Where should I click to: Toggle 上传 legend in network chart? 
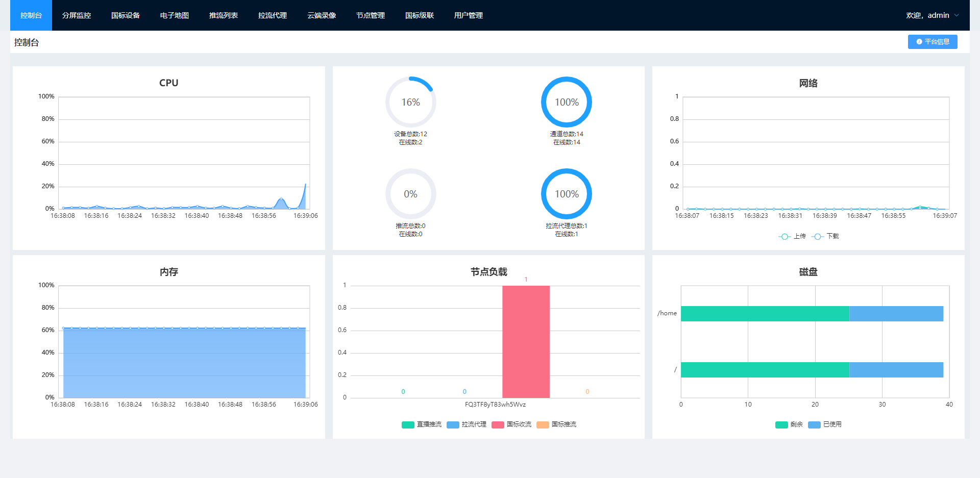click(x=792, y=236)
